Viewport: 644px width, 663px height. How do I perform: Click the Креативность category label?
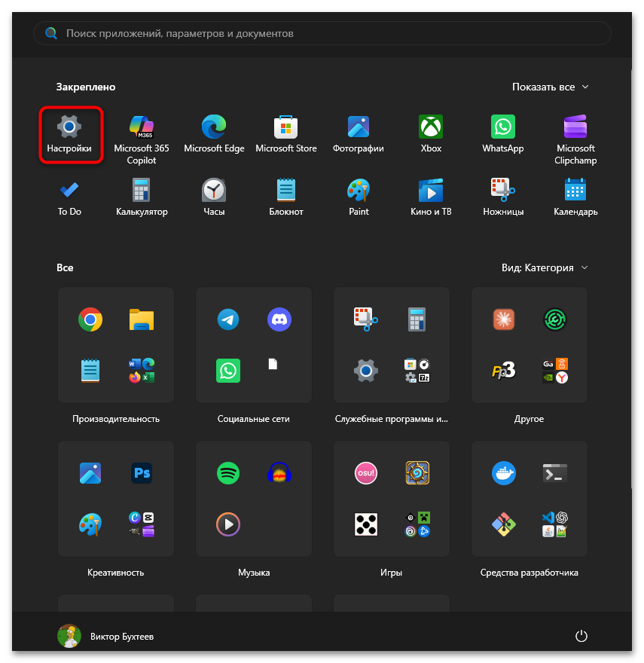coord(116,573)
